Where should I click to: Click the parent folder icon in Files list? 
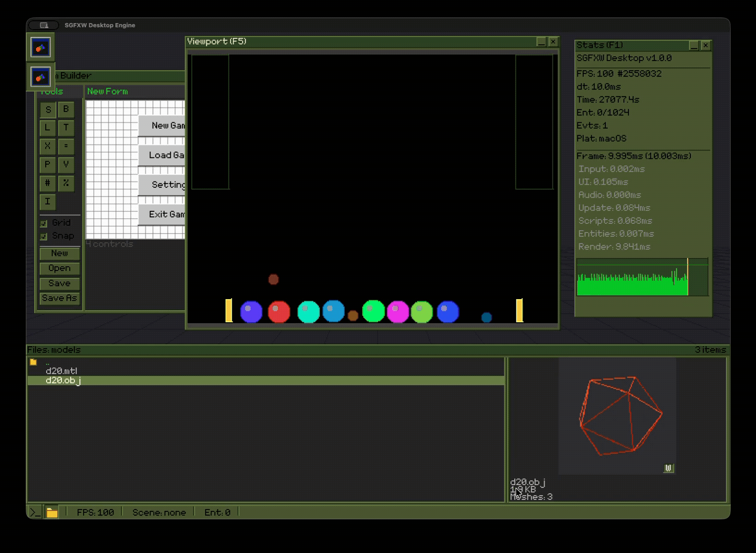[33, 362]
